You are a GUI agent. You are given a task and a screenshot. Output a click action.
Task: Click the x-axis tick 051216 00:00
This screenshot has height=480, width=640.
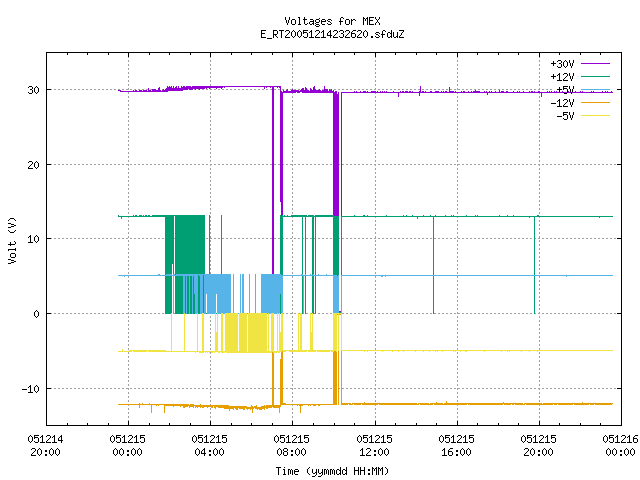pyautogui.click(x=620, y=446)
